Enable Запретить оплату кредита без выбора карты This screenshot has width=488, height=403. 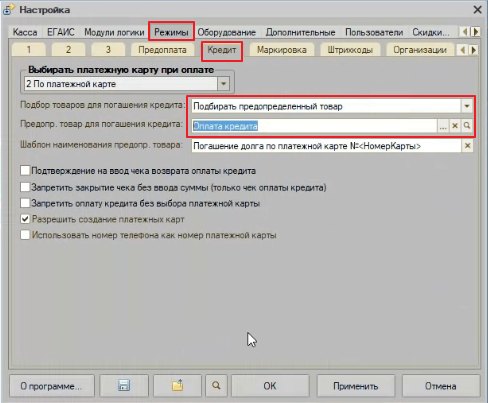pos(25,203)
